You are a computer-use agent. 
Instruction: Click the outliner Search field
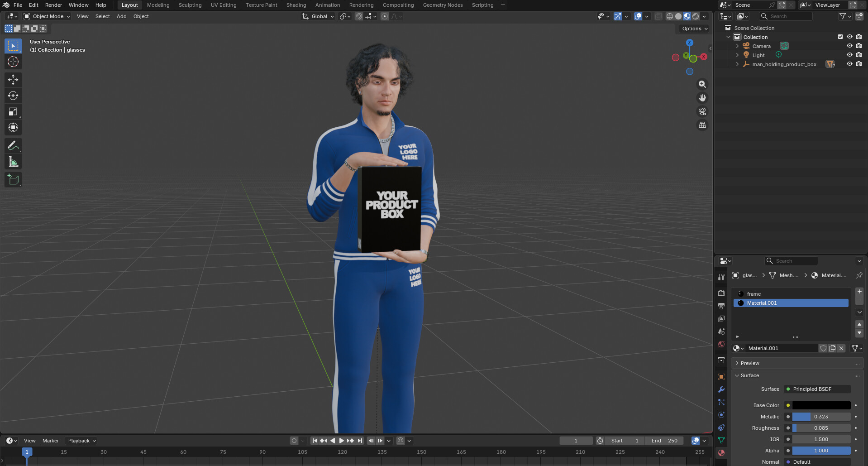(x=786, y=16)
